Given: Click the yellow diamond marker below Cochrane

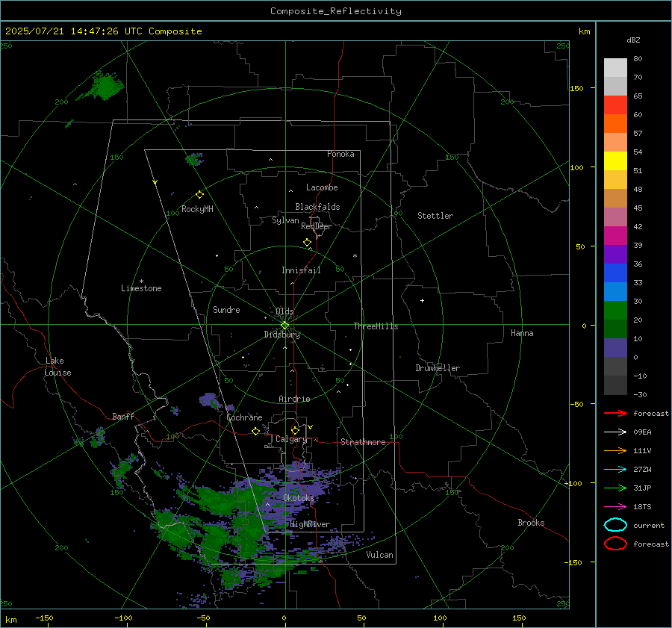Looking at the screenshot, I should click(x=256, y=431).
